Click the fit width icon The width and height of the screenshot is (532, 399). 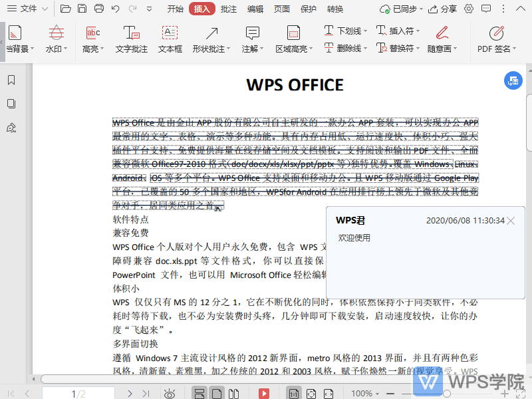click(329, 394)
